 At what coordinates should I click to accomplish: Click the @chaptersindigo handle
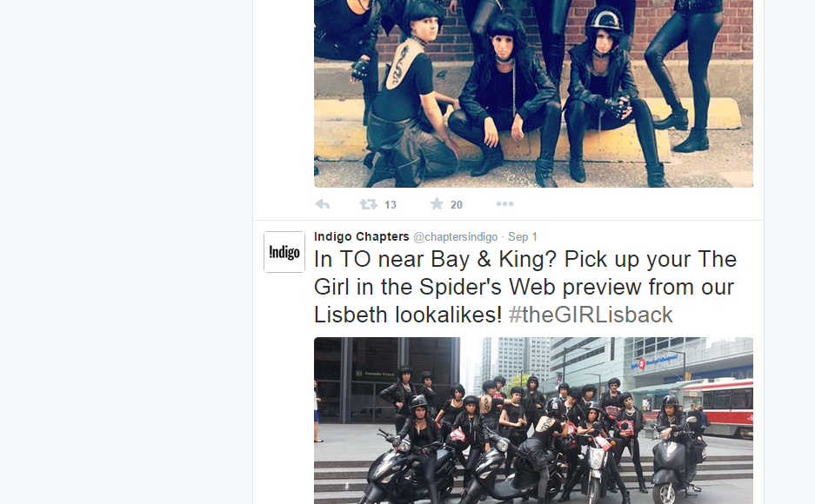455,237
